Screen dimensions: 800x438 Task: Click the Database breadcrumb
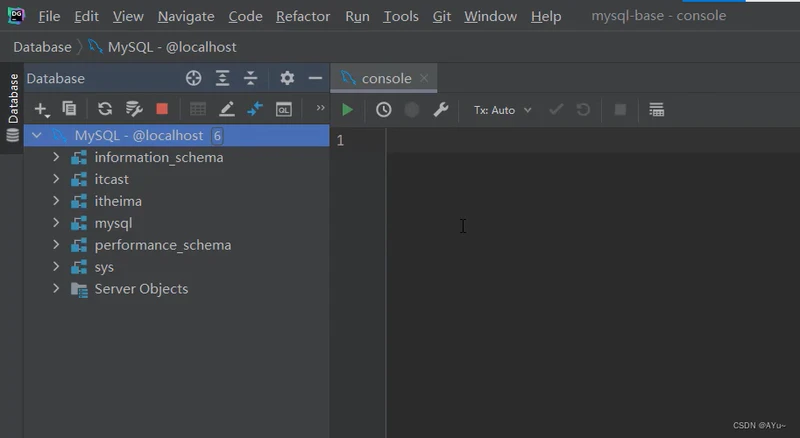pos(42,47)
